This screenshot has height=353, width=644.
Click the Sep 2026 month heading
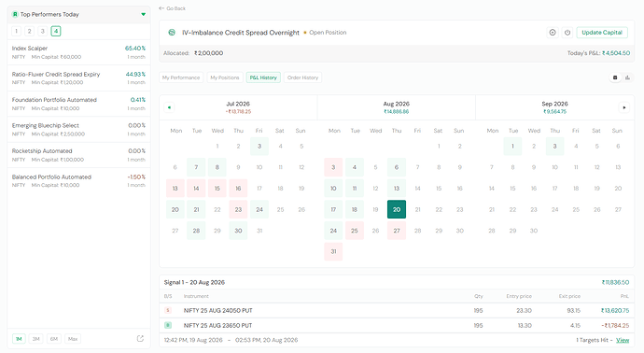pyautogui.click(x=554, y=104)
